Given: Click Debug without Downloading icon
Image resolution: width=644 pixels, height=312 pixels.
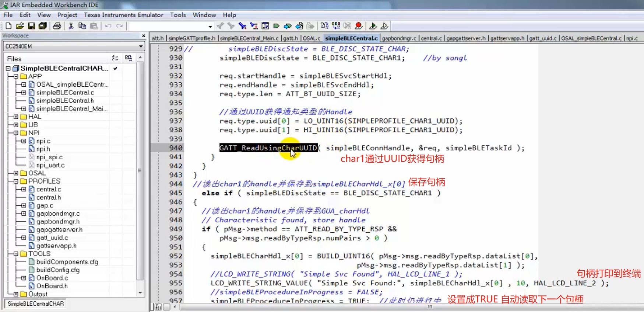Looking at the screenshot, I should coord(384,26).
